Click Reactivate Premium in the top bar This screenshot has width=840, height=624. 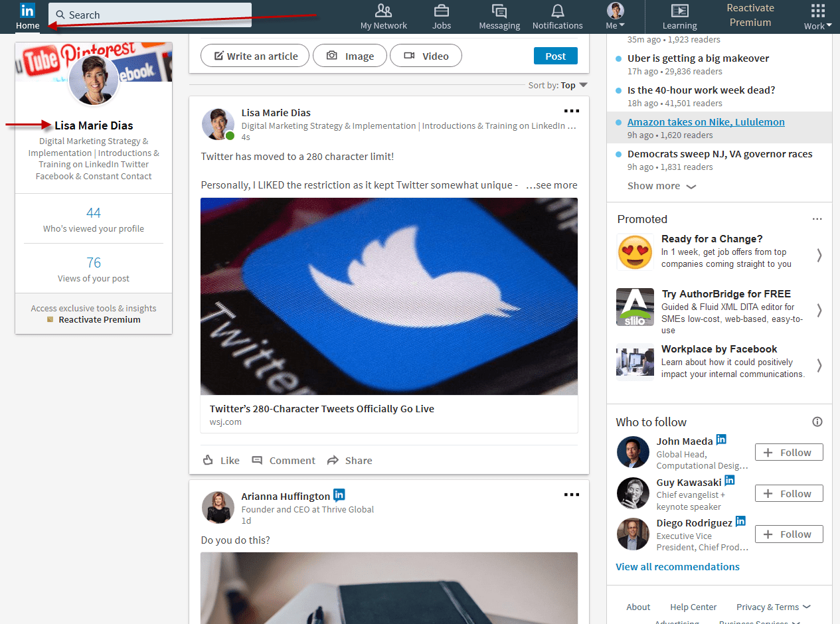tap(750, 15)
